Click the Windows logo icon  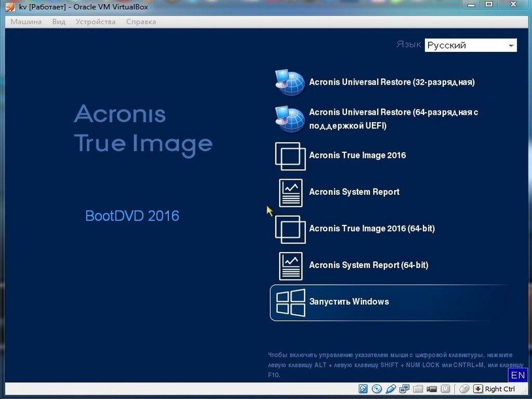(290, 302)
